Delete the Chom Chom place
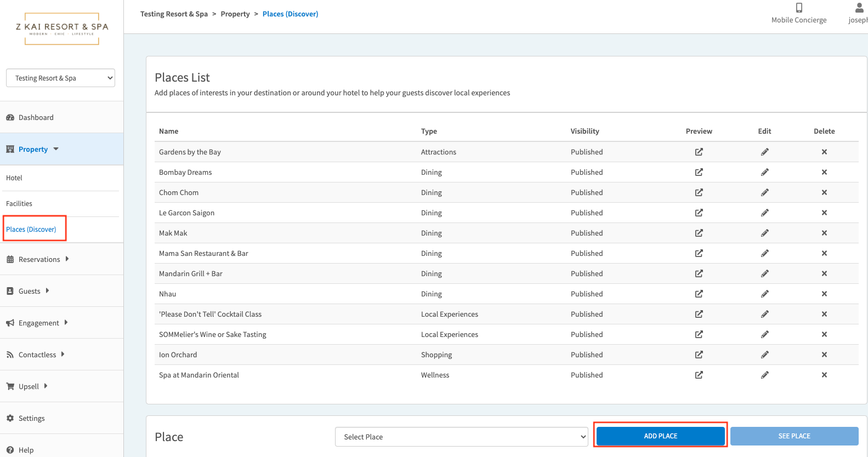Screen dimensions: 868x457 pyautogui.click(x=824, y=192)
